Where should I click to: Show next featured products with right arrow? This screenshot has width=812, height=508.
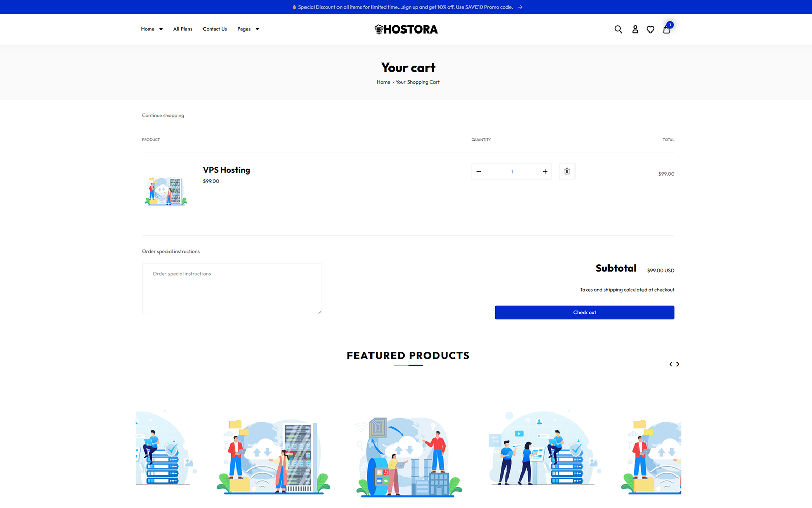tap(678, 364)
